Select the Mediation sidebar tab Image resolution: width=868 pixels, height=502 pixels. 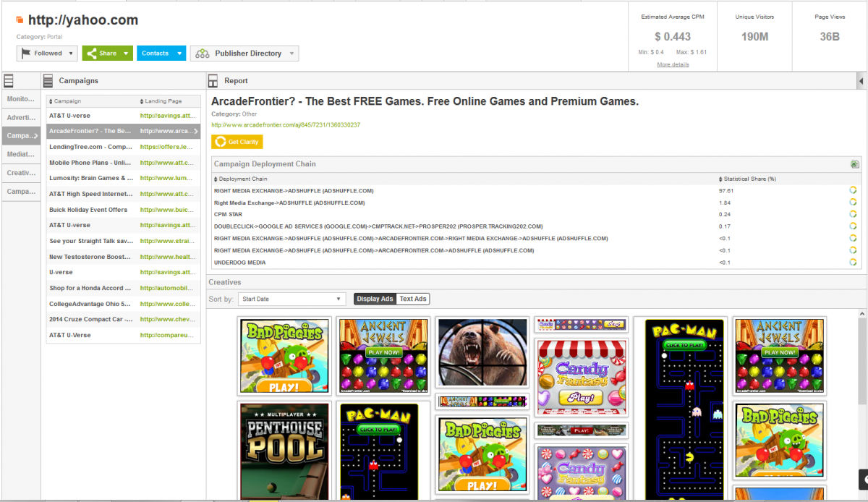pyautogui.click(x=20, y=154)
